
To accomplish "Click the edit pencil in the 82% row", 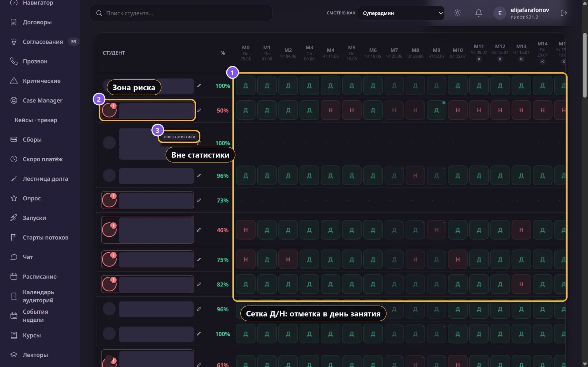I will point(199,284).
